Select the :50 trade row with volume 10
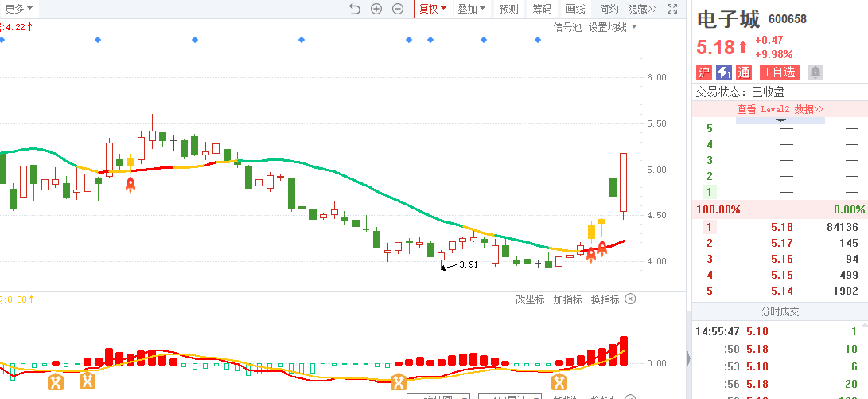Screen dimensions: 868x399 [780, 349]
